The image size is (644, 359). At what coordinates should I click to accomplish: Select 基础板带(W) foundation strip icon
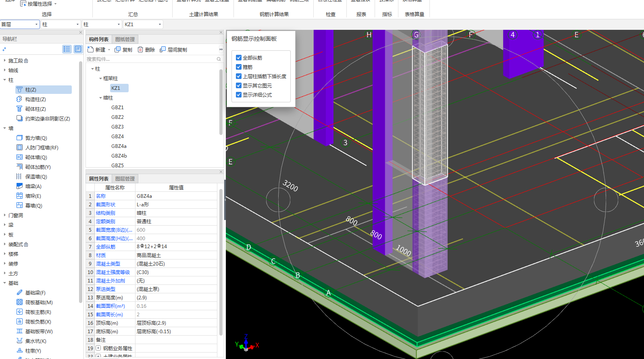coord(19,331)
